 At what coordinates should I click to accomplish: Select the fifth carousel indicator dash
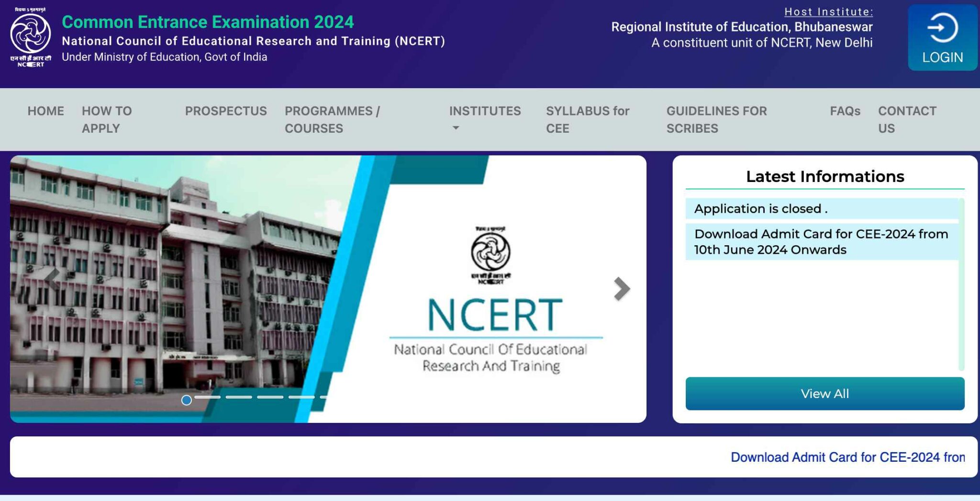301,397
